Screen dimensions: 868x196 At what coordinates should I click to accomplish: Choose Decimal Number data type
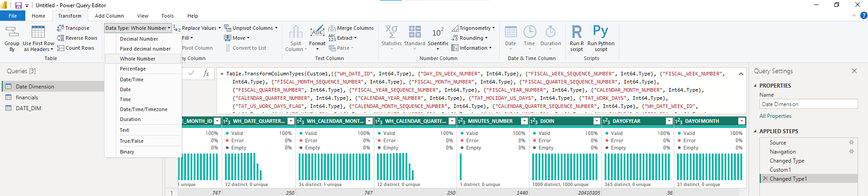tap(143, 39)
